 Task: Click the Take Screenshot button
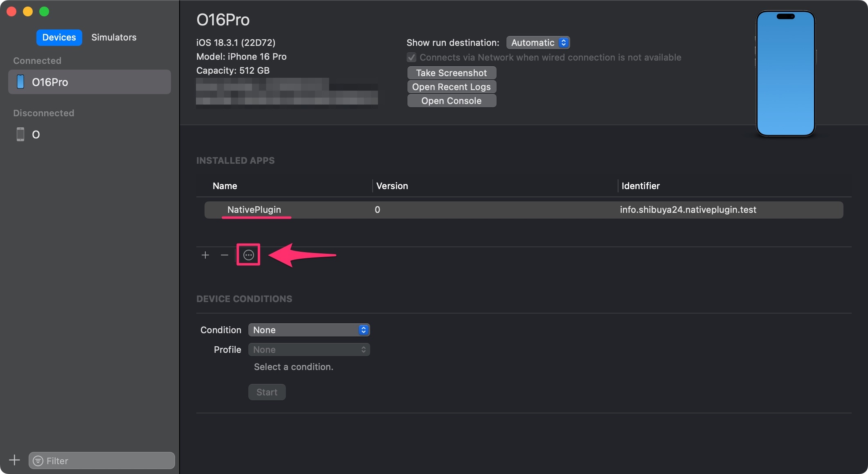click(x=452, y=73)
